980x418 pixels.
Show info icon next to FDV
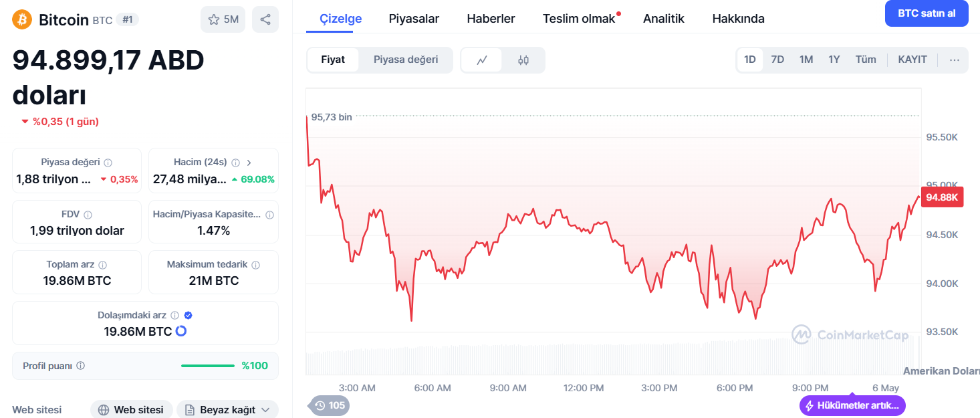88,215
